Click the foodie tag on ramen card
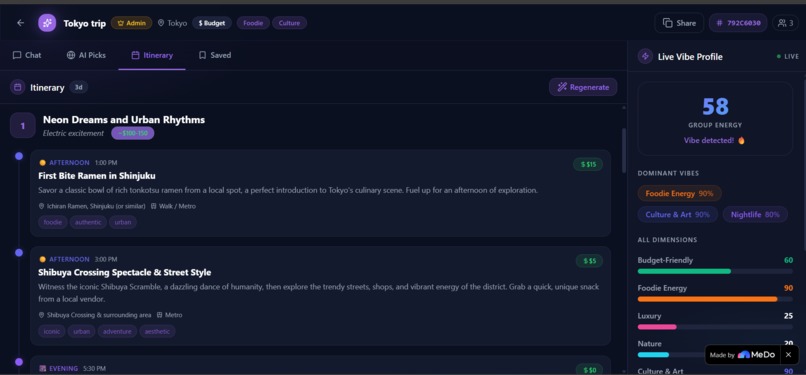 pos(52,222)
